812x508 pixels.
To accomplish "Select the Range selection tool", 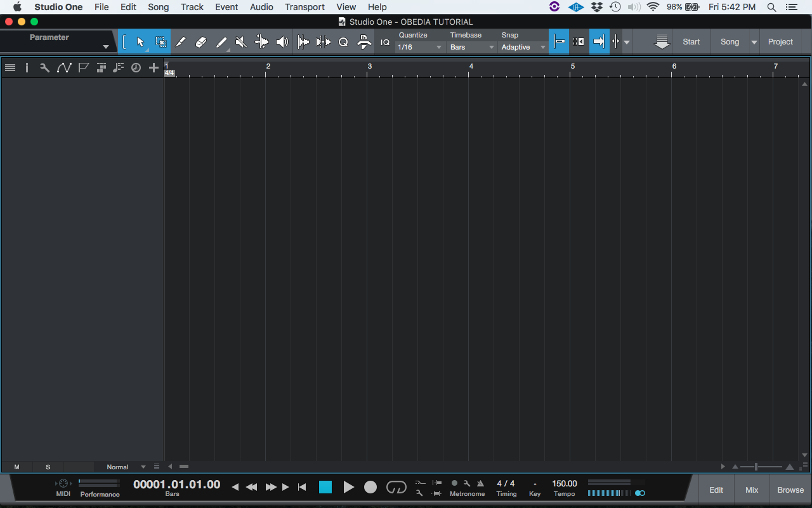I will tap(160, 41).
